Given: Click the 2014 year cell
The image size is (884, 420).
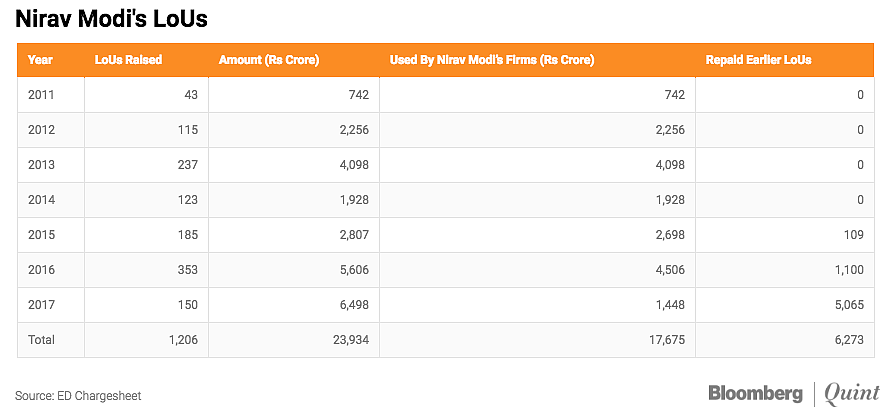Looking at the screenshot, I should [x=41, y=200].
